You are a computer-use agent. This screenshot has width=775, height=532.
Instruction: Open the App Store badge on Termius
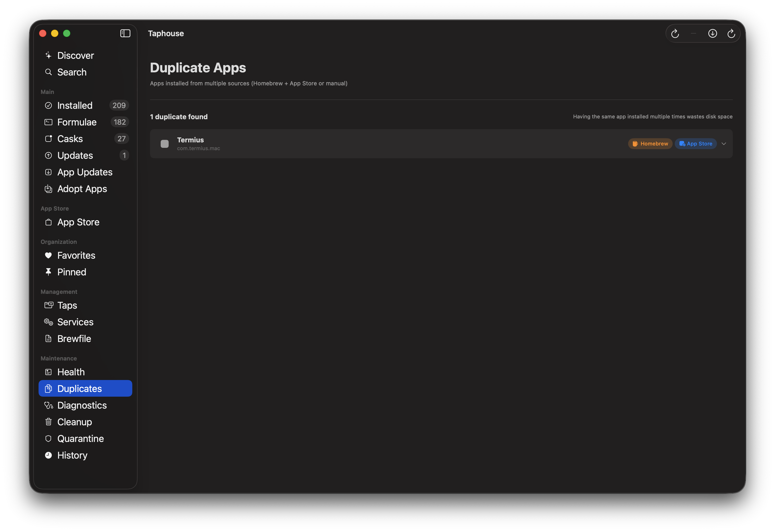695,143
